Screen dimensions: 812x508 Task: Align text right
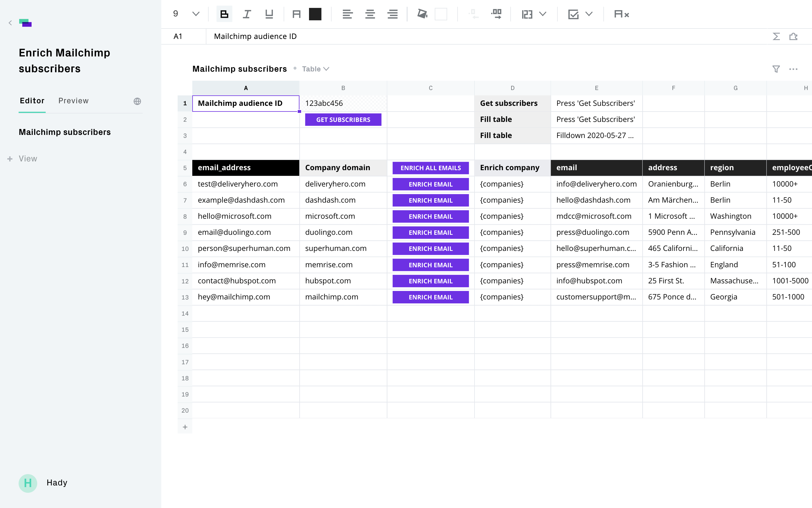tap(392, 14)
